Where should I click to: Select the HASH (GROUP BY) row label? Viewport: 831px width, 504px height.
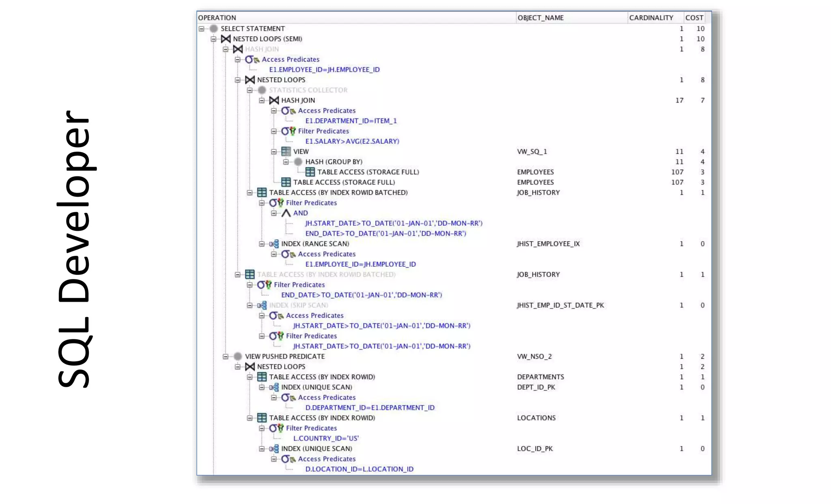click(x=334, y=162)
